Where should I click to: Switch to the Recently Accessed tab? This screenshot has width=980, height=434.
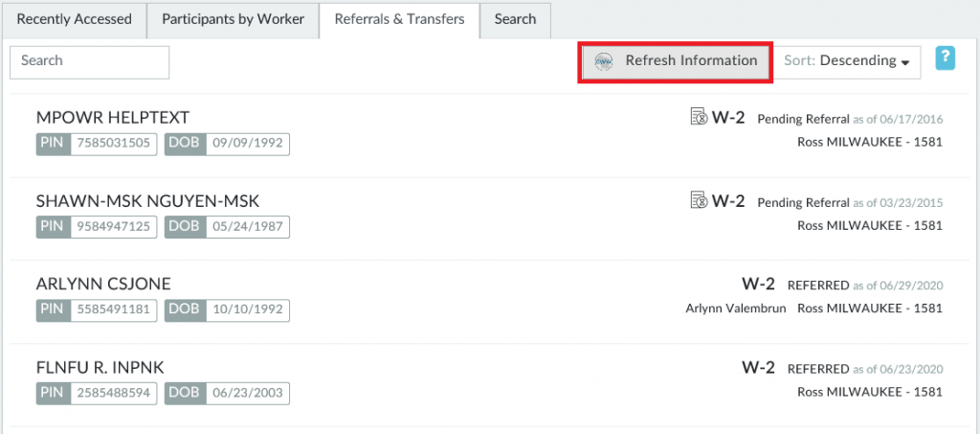click(75, 19)
